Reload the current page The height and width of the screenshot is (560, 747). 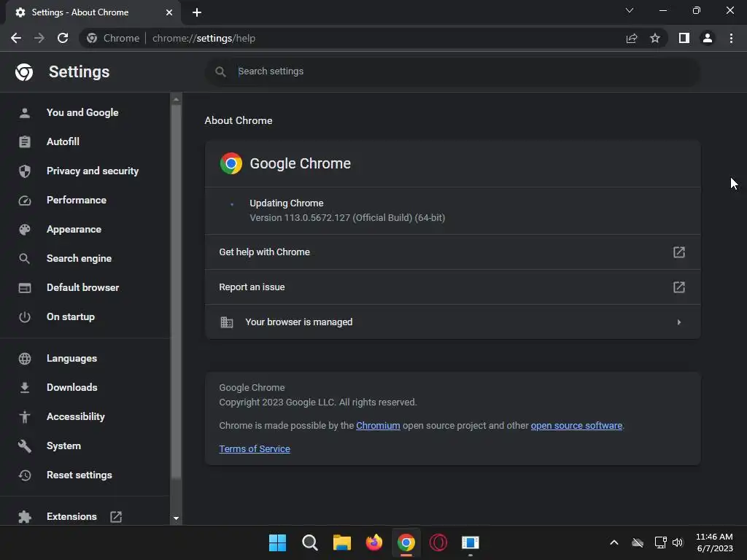(x=63, y=38)
